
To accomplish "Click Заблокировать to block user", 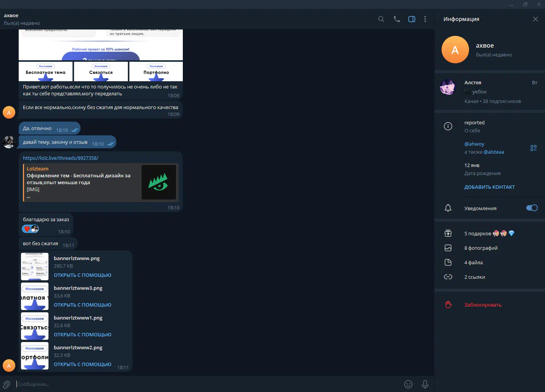I will [483, 305].
